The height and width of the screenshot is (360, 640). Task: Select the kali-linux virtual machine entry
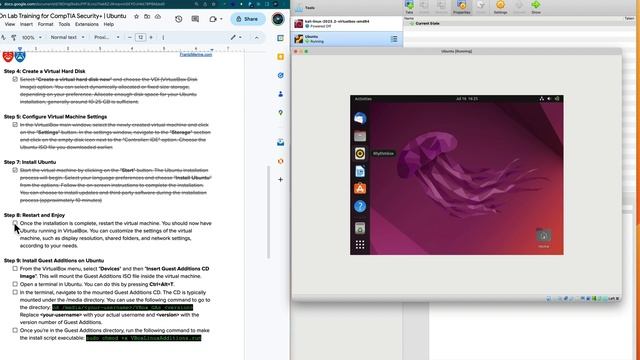pyautogui.click(x=347, y=23)
